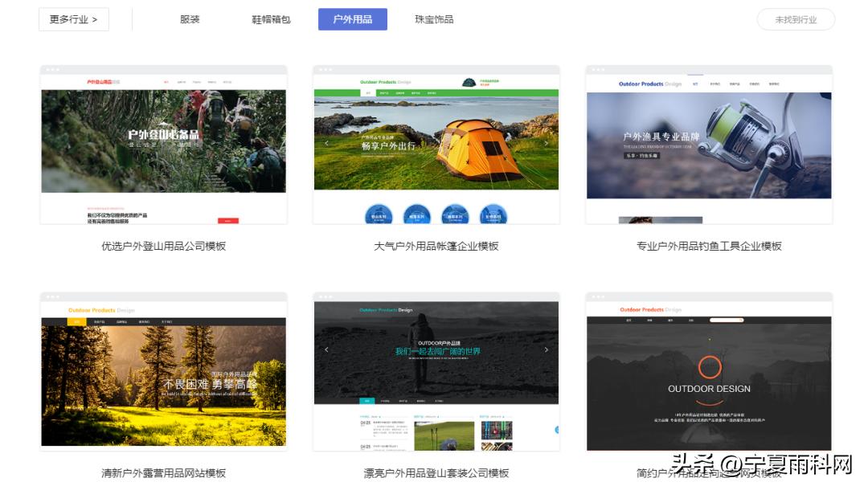The image size is (868, 490).
Task: Click the last blue circular badge icon
Action: click(x=493, y=214)
